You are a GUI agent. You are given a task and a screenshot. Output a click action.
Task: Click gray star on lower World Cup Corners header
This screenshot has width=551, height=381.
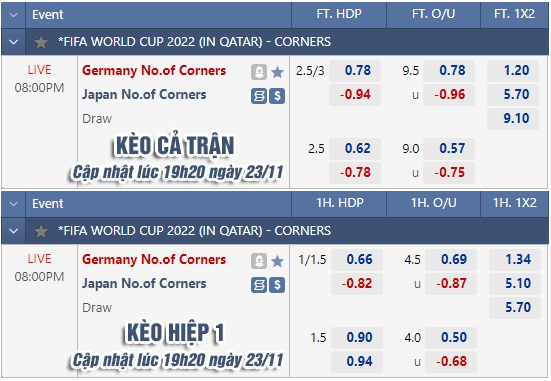point(41,231)
